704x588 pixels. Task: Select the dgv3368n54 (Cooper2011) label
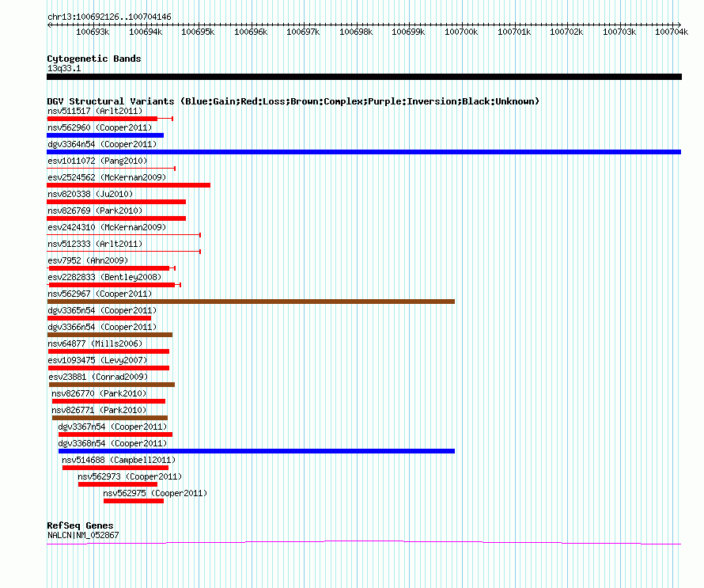coord(112,443)
